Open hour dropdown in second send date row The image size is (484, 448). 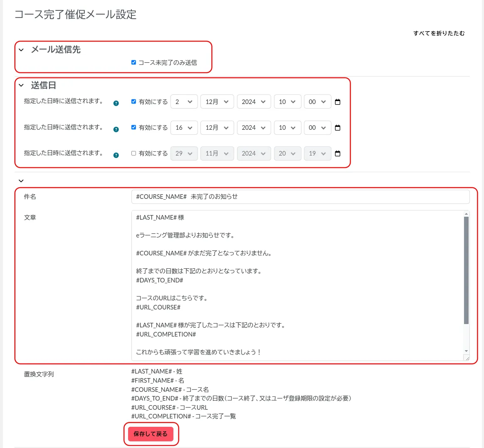pos(287,128)
